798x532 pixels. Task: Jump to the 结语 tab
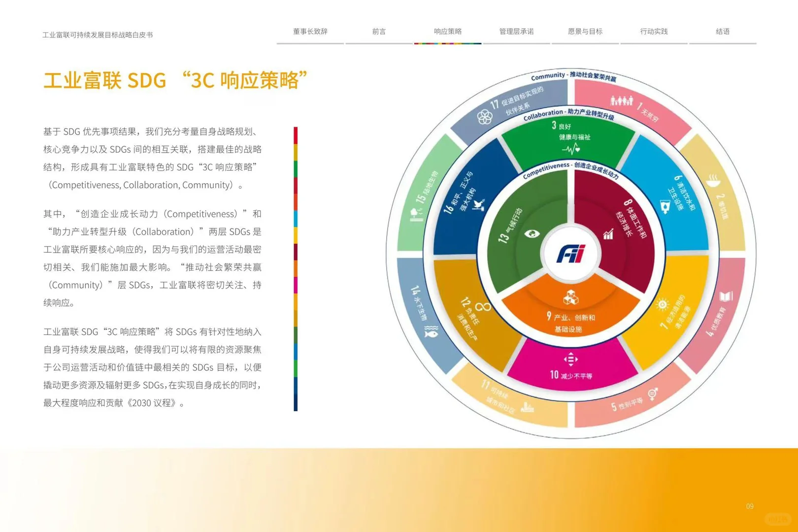(723, 32)
